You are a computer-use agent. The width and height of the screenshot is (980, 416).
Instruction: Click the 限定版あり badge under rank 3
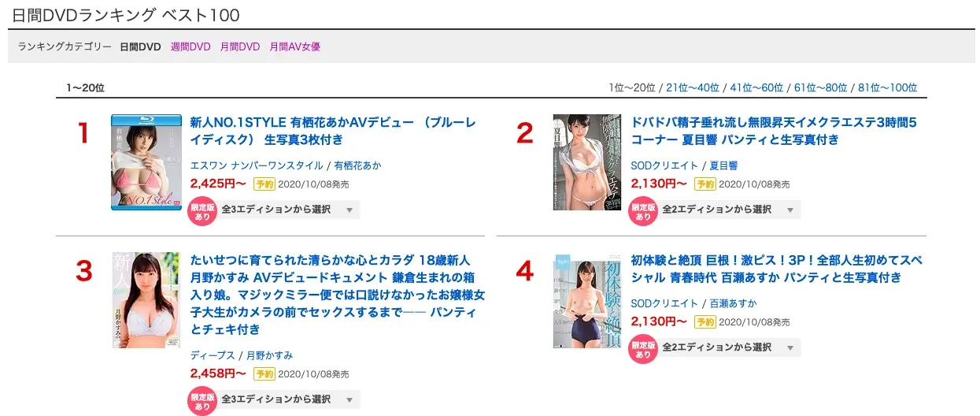202,401
